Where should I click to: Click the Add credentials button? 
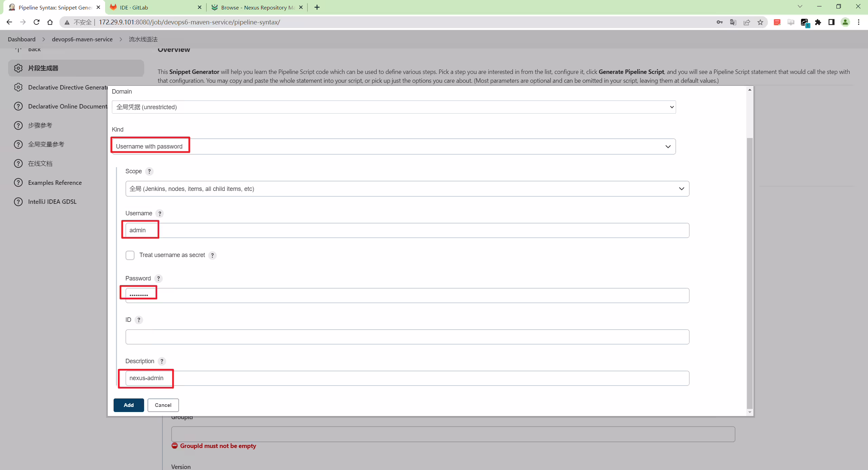[x=129, y=405]
